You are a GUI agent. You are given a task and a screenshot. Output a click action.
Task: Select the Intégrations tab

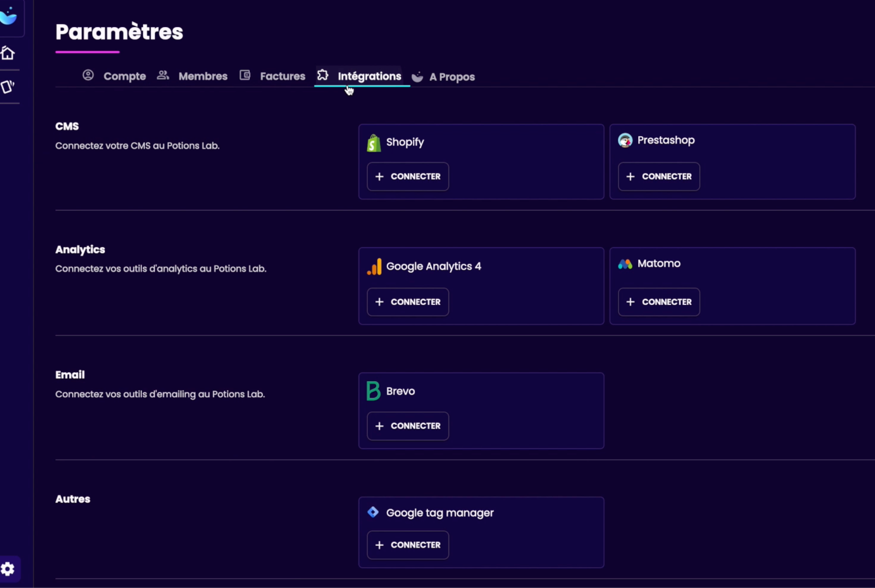click(362, 76)
